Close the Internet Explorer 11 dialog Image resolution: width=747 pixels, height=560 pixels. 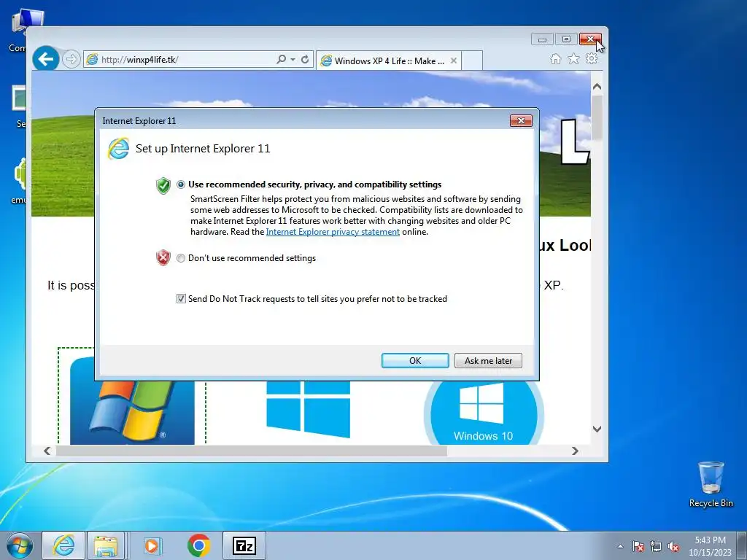521,120
